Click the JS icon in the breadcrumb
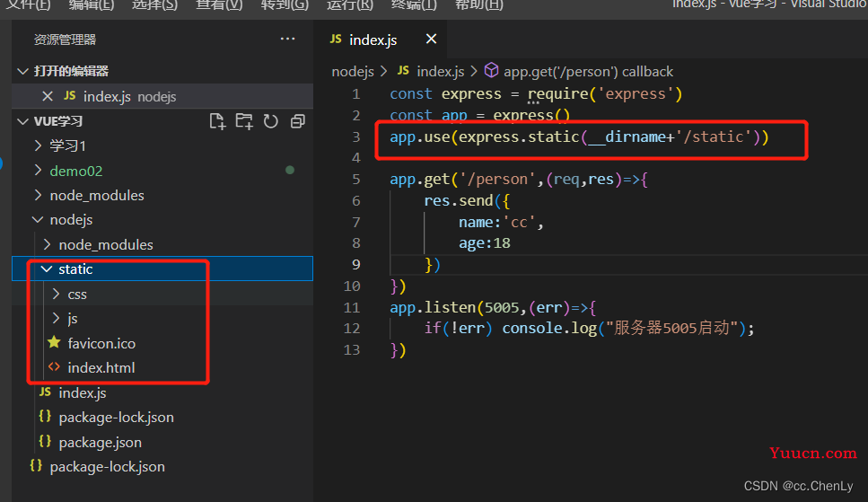This screenshot has width=868, height=502. coord(403,70)
